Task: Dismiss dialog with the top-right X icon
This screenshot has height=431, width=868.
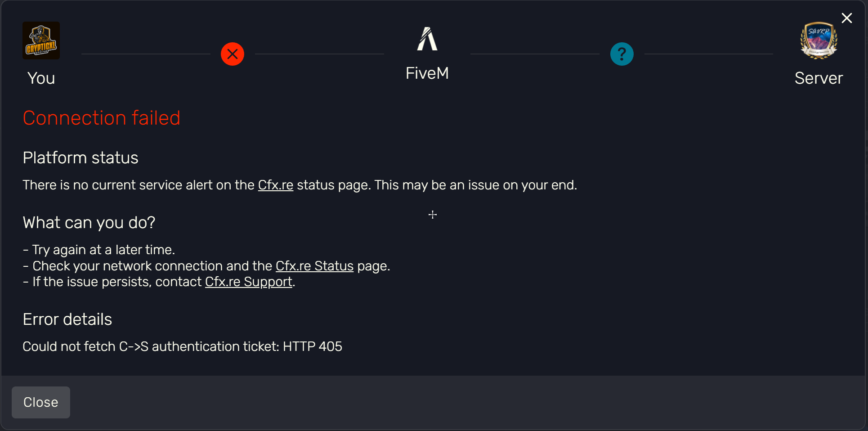Action: click(847, 18)
